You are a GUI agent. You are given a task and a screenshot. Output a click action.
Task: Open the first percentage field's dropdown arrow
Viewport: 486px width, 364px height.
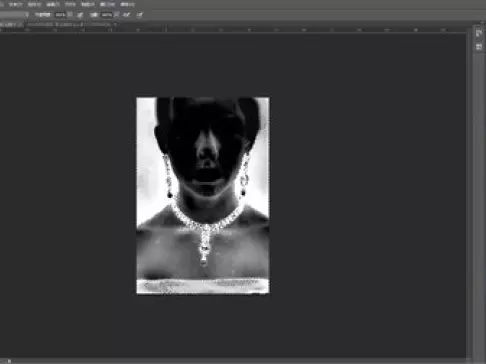(x=70, y=15)
